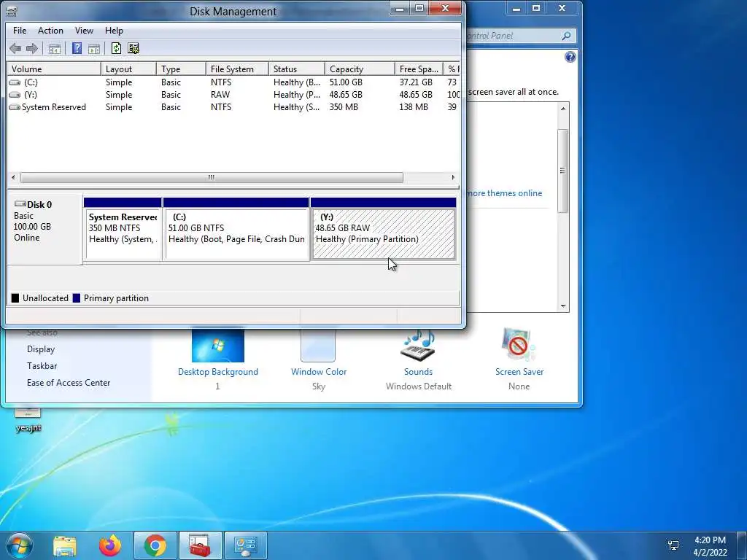Toggle the Show/Hide Console Tree toolbar icon
Image resolution: width=747 pixels, height=560 pixels.
coord(54,49)
